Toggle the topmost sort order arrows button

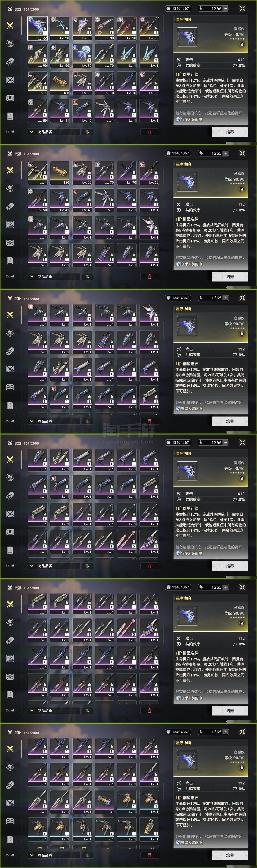tap(87, 132)
